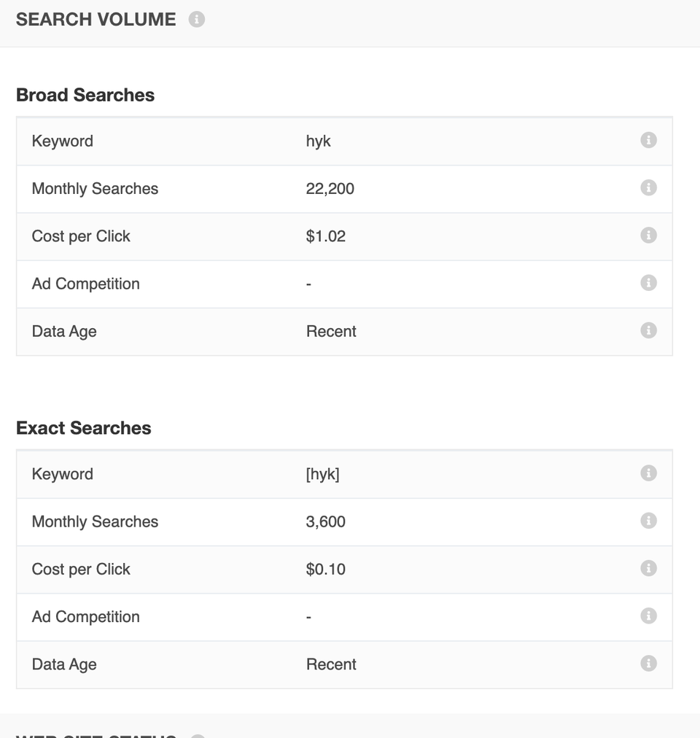This screenshot has width=700, height=738.
Task: Click info icon for Broad Searches Data Age
Action: click(x=648, y=330)
